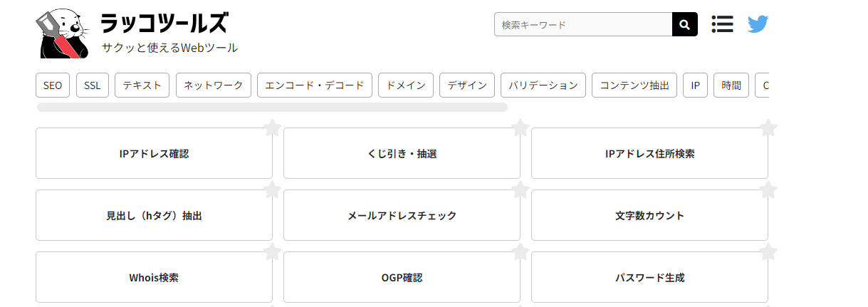The height and width of the screenshot is (307, 868).
Task: Mark 文字数カウント as favorite
Action: pos(768,190)
